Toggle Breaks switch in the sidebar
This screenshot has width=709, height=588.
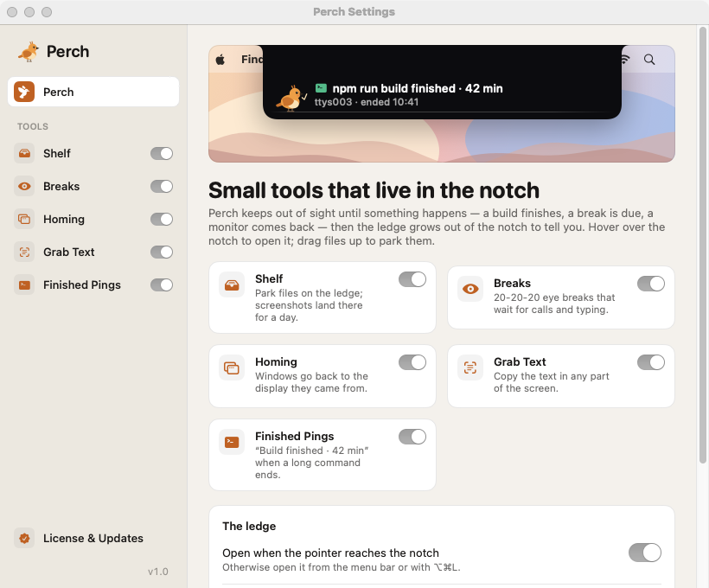(x=162, y=187)
